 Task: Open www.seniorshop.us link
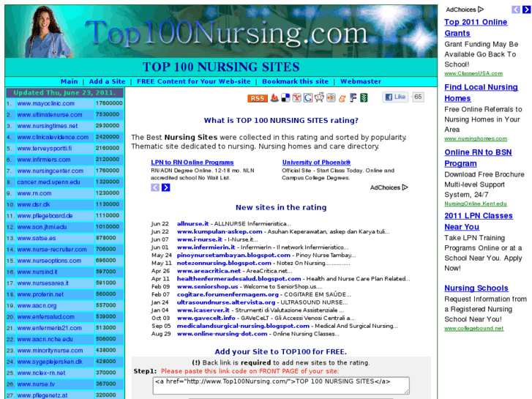coord(207,286)
